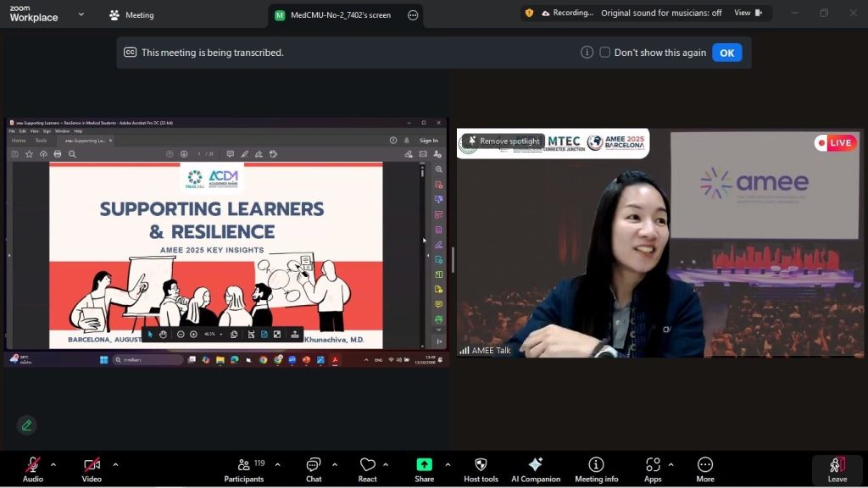Open Meeting info
Image resolution: width=868 pixels, height=488 pixels.
(596, 469)
